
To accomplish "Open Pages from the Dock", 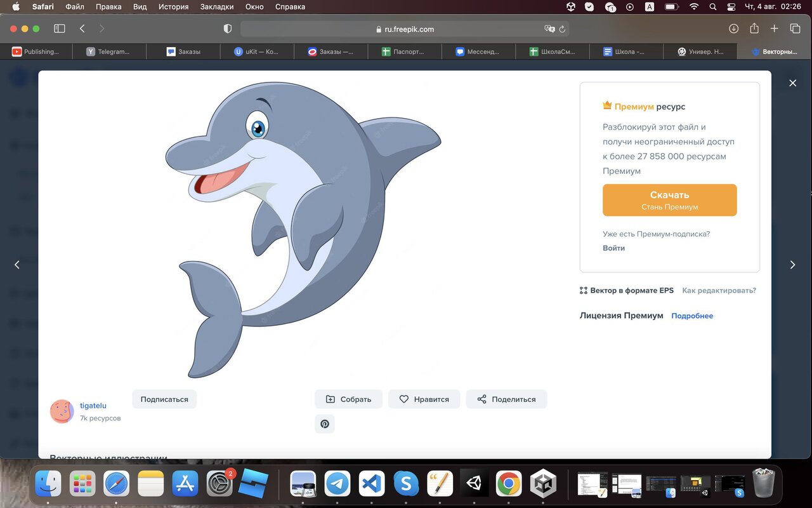I will tap(440, 484).
